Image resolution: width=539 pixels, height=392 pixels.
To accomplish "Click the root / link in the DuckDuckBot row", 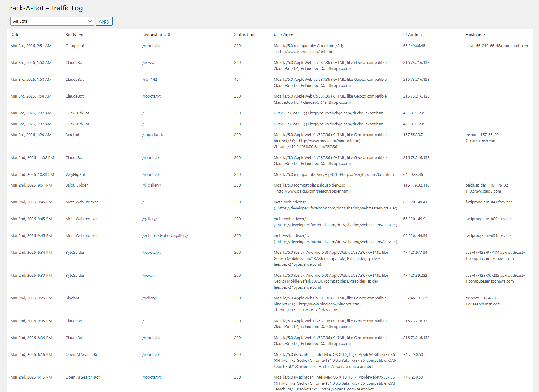I will click(143, 113).
